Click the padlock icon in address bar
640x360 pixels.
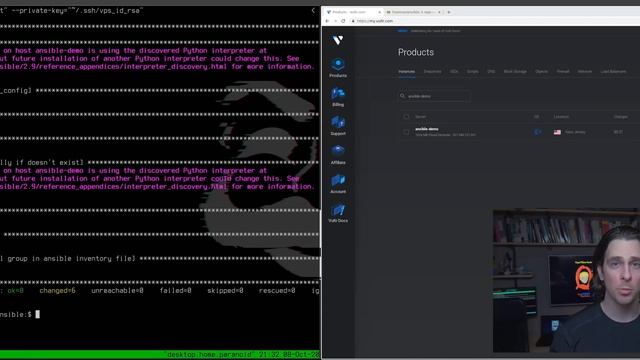click(353, 21)
